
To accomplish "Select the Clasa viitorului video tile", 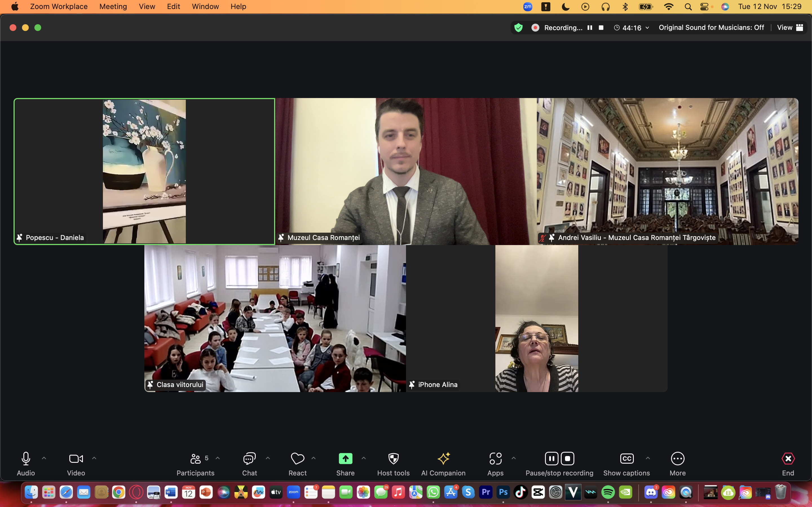I will point(275,318).
